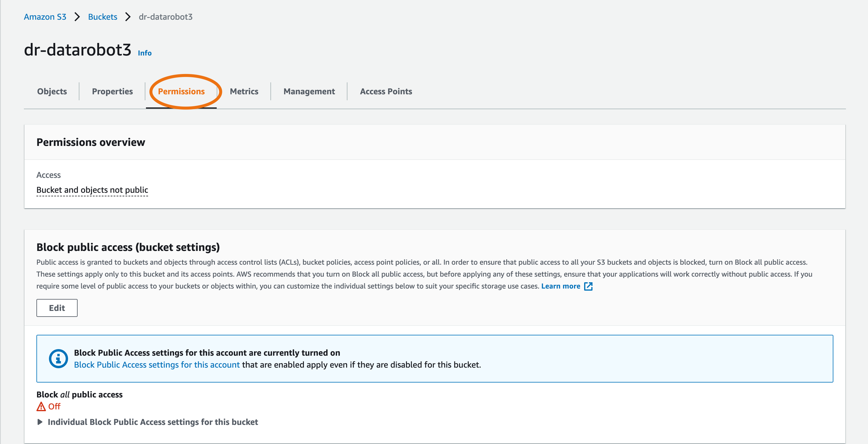Open the Objects tab

click(52, 91)
